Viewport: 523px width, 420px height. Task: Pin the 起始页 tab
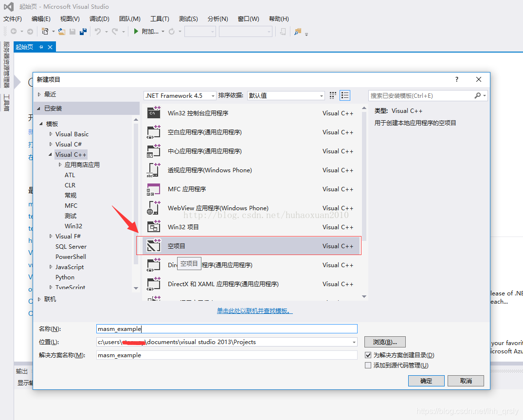coord(41,47)
